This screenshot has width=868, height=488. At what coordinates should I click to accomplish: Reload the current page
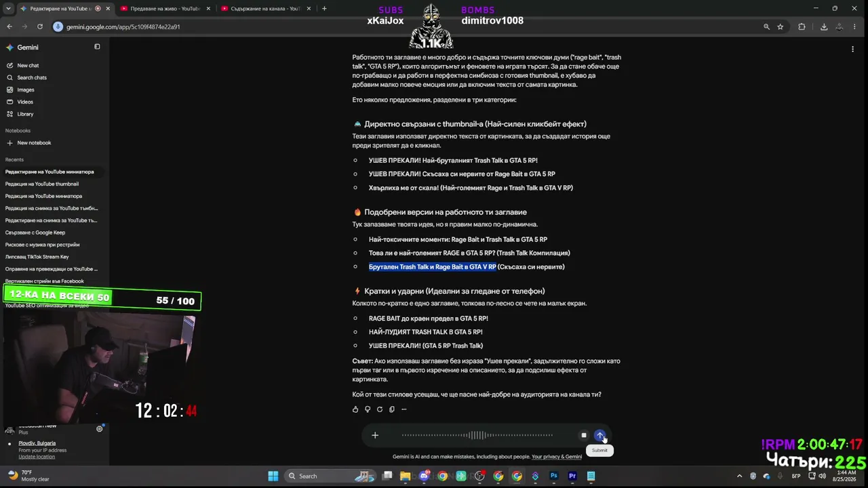coord(40,26)
